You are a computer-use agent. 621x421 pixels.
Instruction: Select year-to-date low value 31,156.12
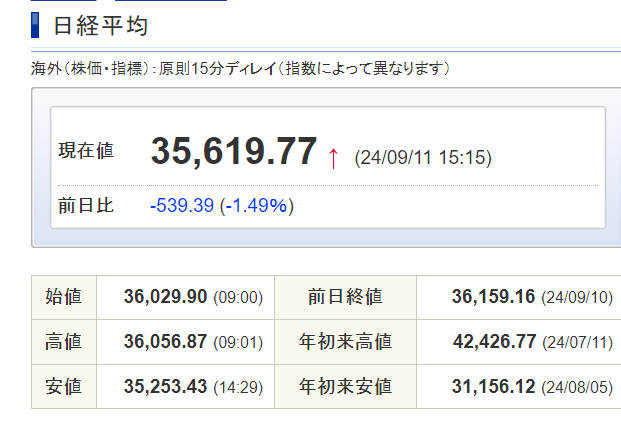(x=494, y=386)
